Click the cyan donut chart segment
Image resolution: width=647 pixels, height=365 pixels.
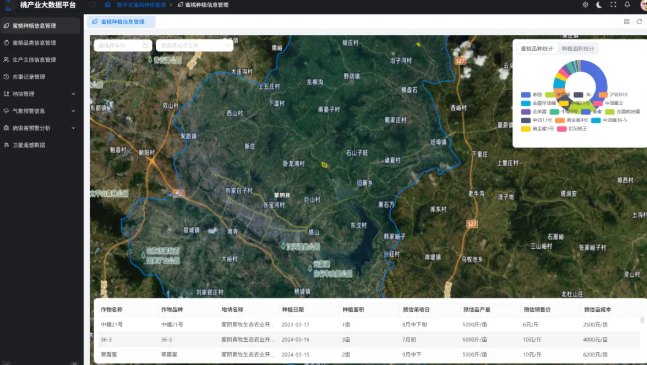click(x=559, y=84)
